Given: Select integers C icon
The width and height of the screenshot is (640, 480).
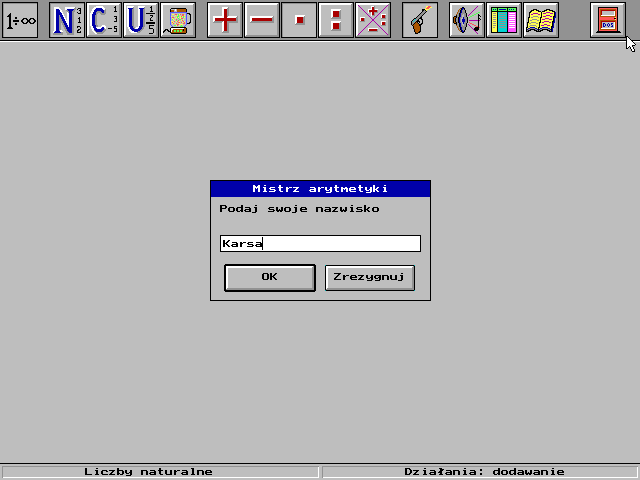Looking at the screenshot, I should 104,20.
